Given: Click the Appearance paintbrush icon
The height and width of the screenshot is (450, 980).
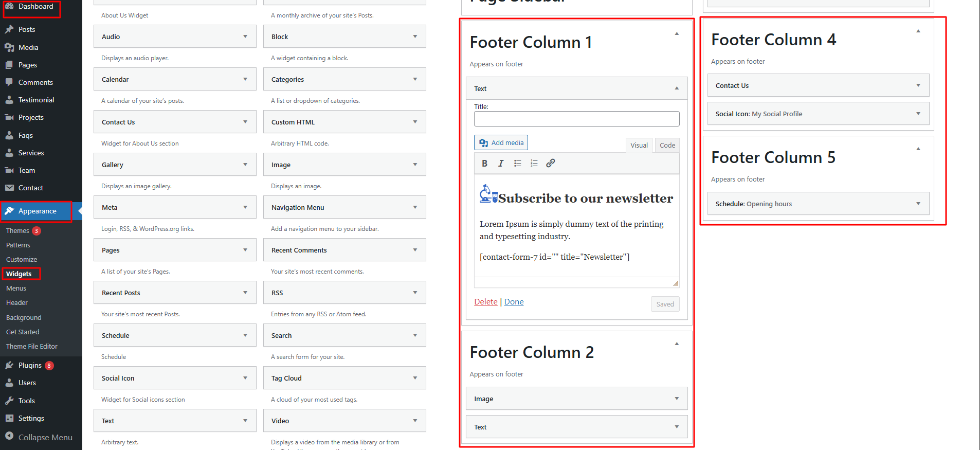Looking at the screenshot, I should (x=10, y=211).
